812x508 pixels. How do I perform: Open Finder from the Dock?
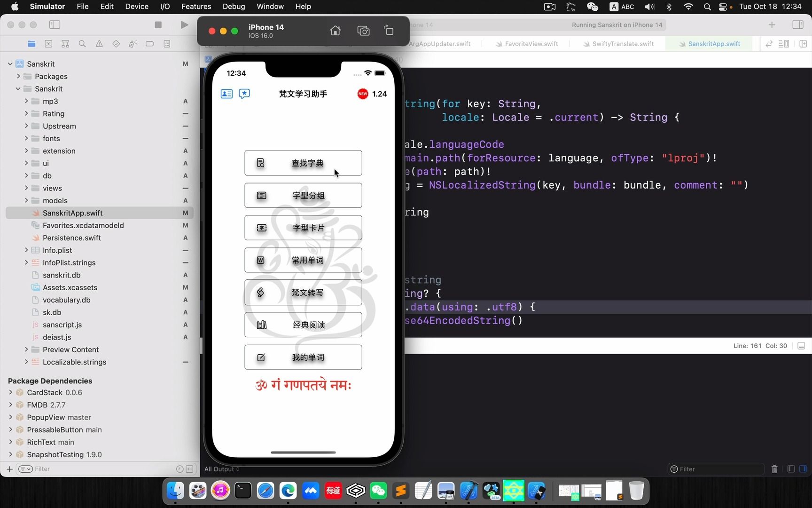(x=175, y=491)
